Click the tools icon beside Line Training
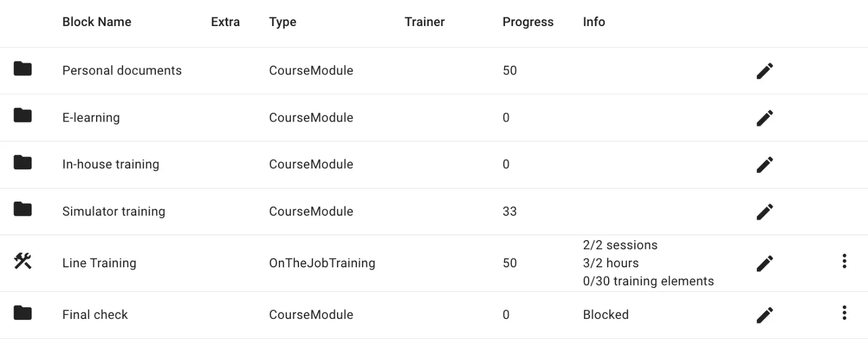The image size is (868, 339). [x=23, y=262]
